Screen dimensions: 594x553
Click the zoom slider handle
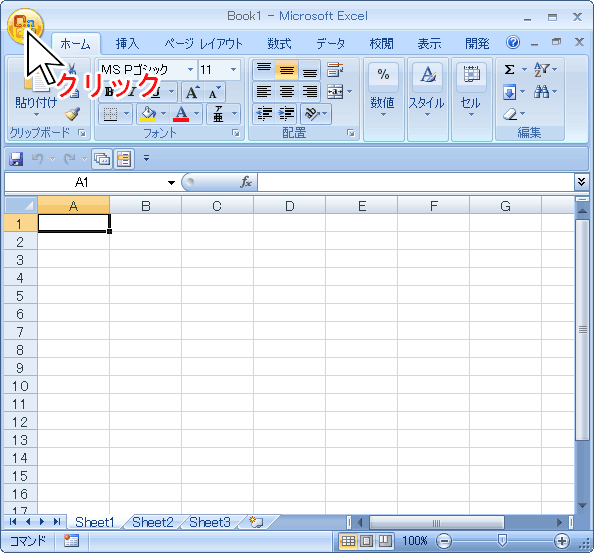pyautogui.click(x=502, y=541)
